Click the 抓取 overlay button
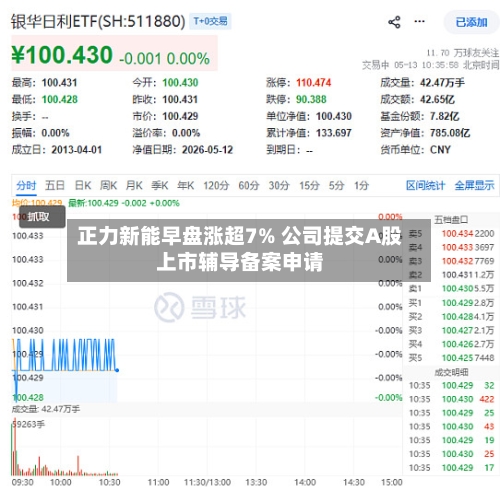 [x=42, y=217]
